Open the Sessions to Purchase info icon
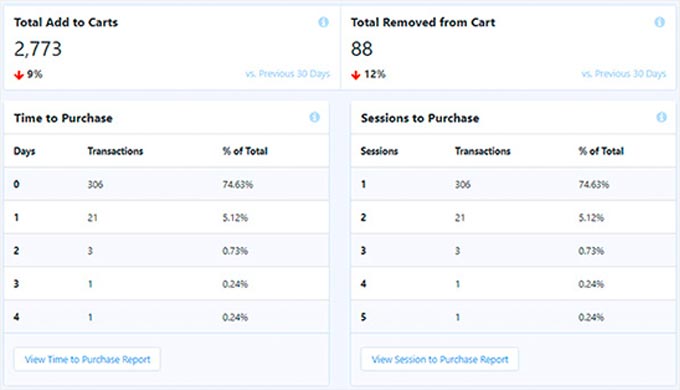The width and height of the screenshot is (680, 390). point(661,117)
